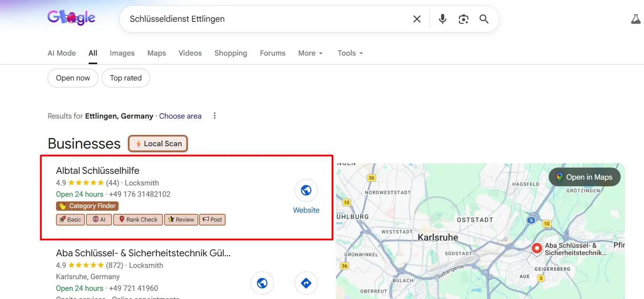Clear the search box text
The width and height of the screenshot is (644, 299).
tap(417, 19)
